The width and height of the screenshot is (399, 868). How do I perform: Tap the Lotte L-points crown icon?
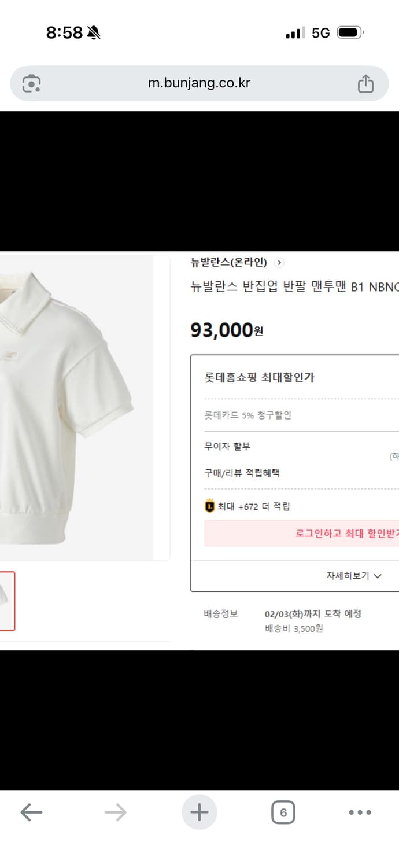click(x=209, y=505)
